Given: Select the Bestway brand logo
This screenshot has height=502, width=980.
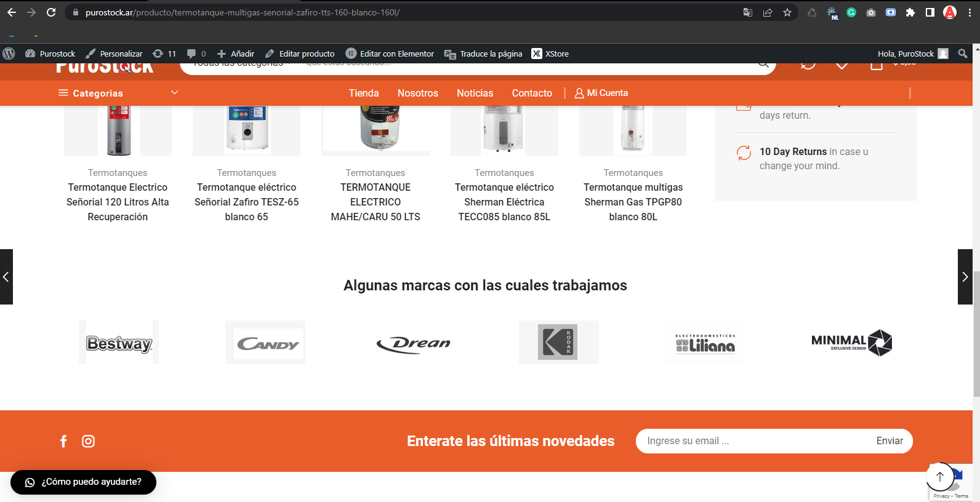Looking at the screenshot, I should [x=119, y=343].
